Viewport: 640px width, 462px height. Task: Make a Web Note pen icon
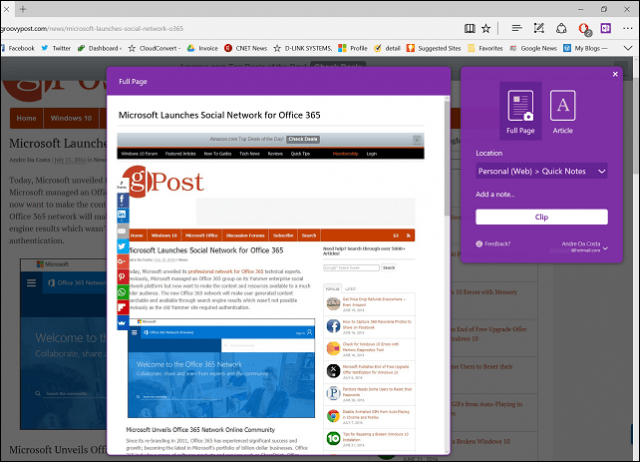click(539, 28)
